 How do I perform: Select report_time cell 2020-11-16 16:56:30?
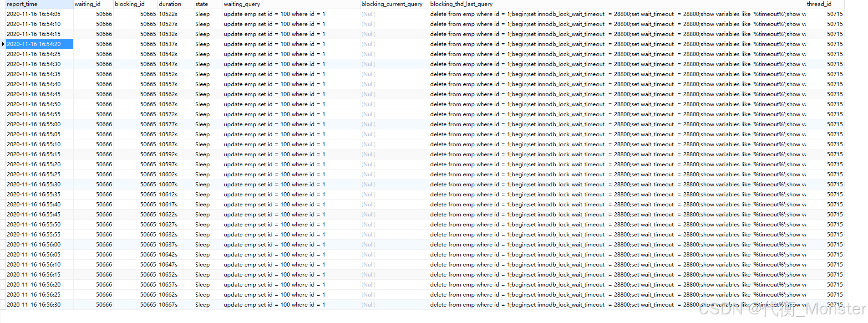click(x=39, y=305)
